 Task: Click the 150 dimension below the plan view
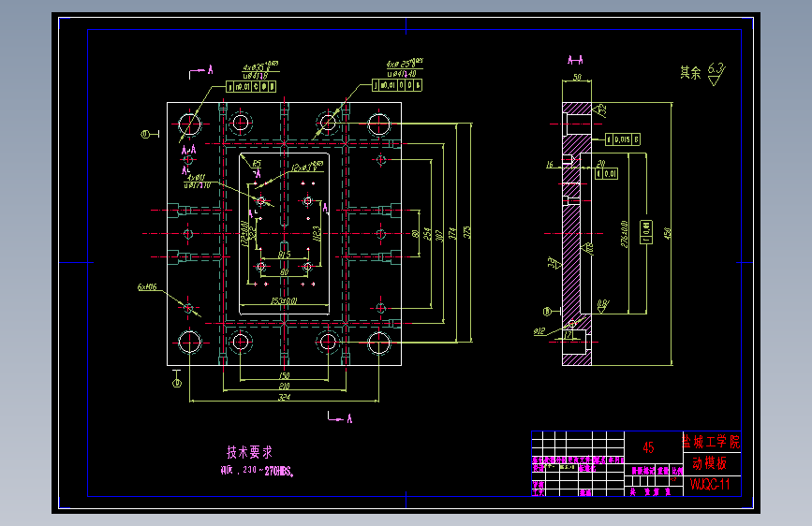[x=285, y=376]
